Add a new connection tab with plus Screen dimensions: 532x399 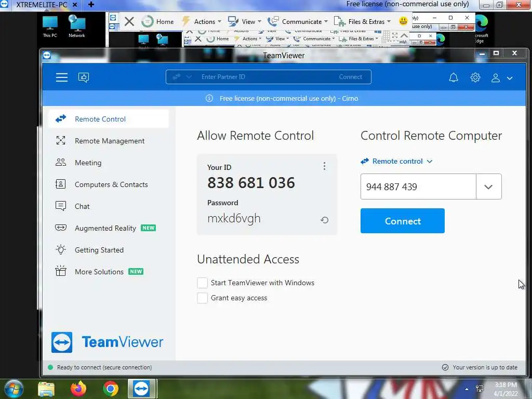(x=91, y=5)
